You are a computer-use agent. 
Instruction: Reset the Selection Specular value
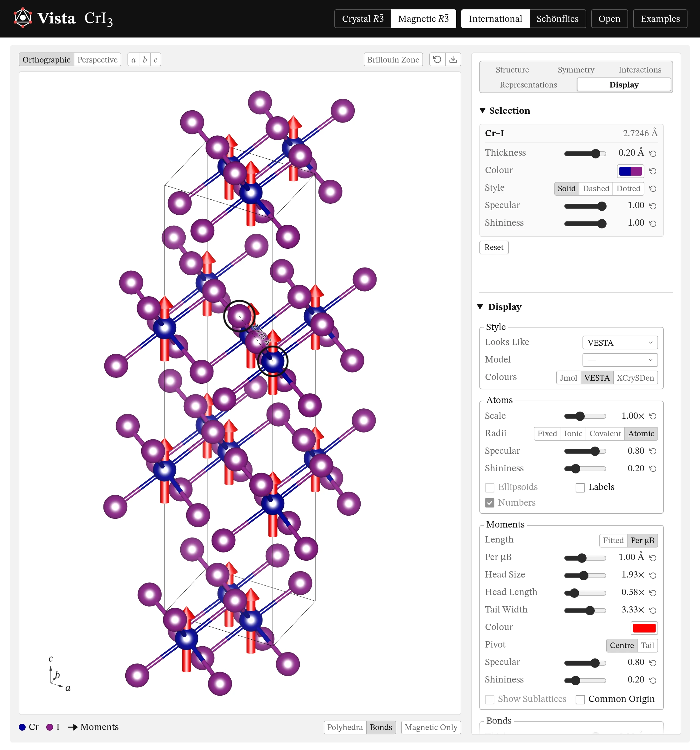click(x=653, y=206)
